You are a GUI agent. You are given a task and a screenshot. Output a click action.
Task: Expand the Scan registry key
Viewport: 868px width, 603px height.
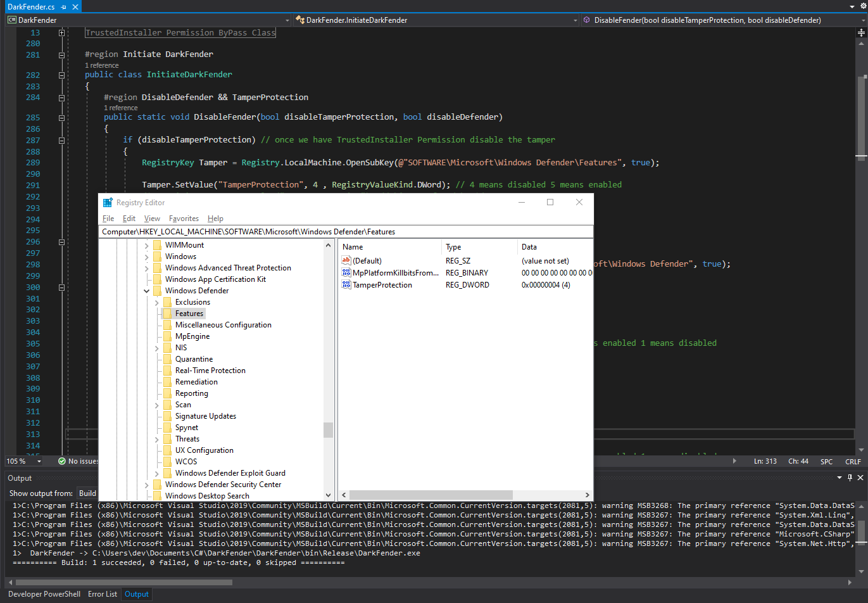157,405
